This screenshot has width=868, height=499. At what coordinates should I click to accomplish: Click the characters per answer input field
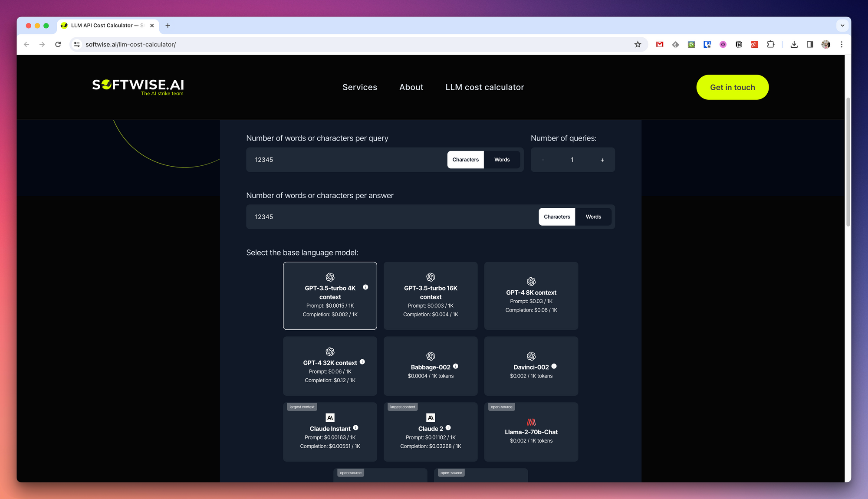391,217
